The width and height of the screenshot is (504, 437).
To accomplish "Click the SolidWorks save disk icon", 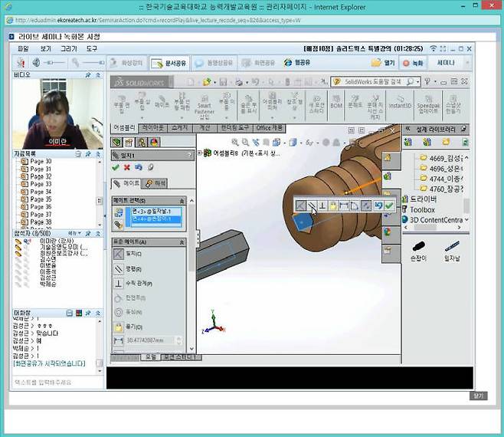I will click(x=223, y=82).
